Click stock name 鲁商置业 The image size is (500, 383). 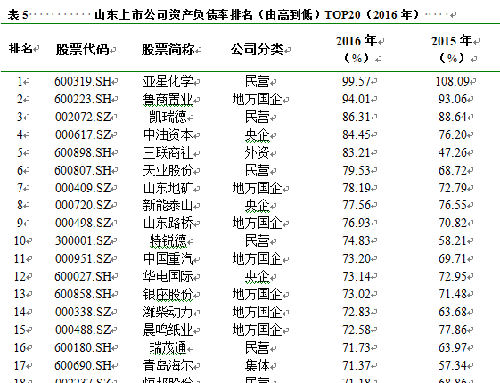[168, 99]
